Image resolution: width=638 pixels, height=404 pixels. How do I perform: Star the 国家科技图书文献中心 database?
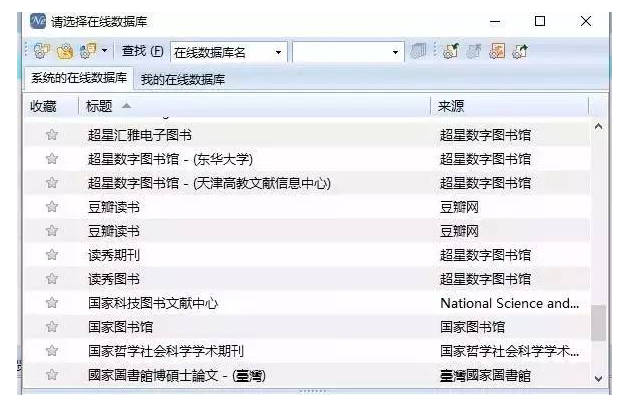click(x=52, y=303)
